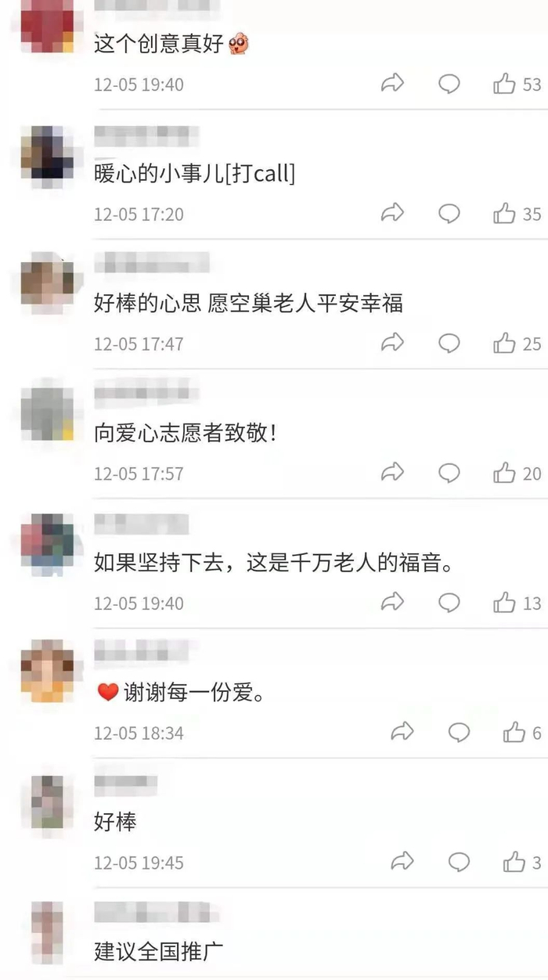The image size is (548, 980).
Task: Open avatar of the 好棒的心思 commenter
Action: 47,280
